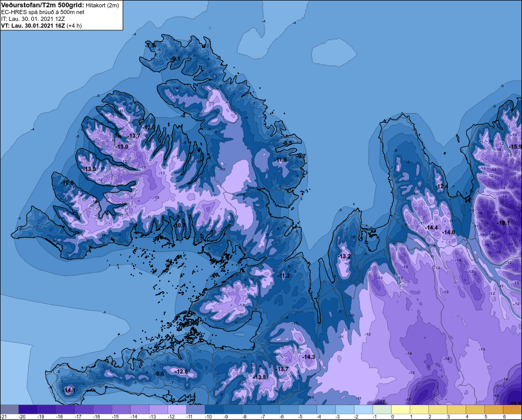Click the legend value -21
The width and height of the screenshot is (522, 420).
coord(3,417)
